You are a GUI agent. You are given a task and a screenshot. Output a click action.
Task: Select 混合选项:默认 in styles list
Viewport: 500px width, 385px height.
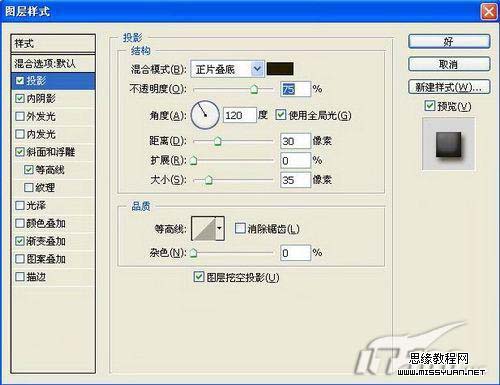click(x=53, y=63)
